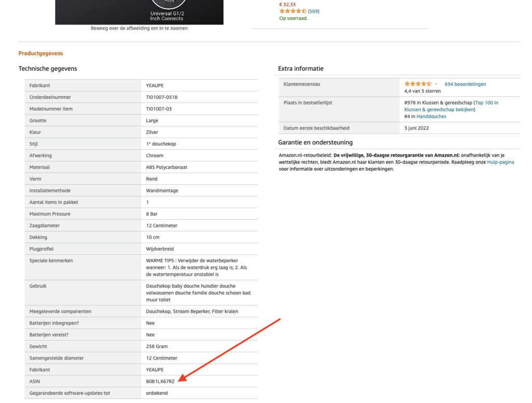Click the Extra informatie heading
532x403 pixels.
(301, 69)
